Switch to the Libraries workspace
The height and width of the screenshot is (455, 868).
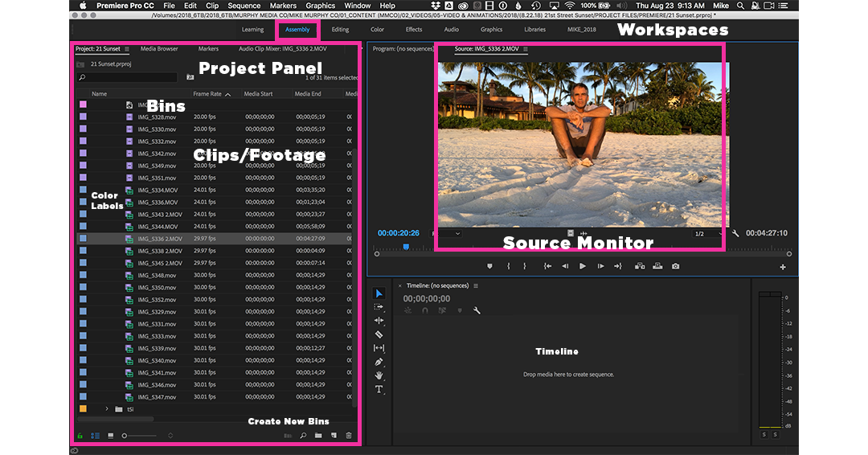534,29
